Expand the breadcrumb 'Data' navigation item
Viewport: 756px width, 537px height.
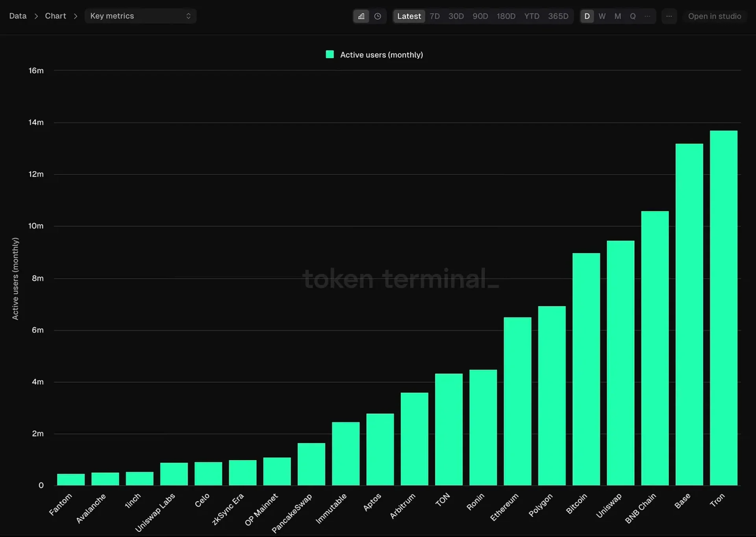click(17, 15)
